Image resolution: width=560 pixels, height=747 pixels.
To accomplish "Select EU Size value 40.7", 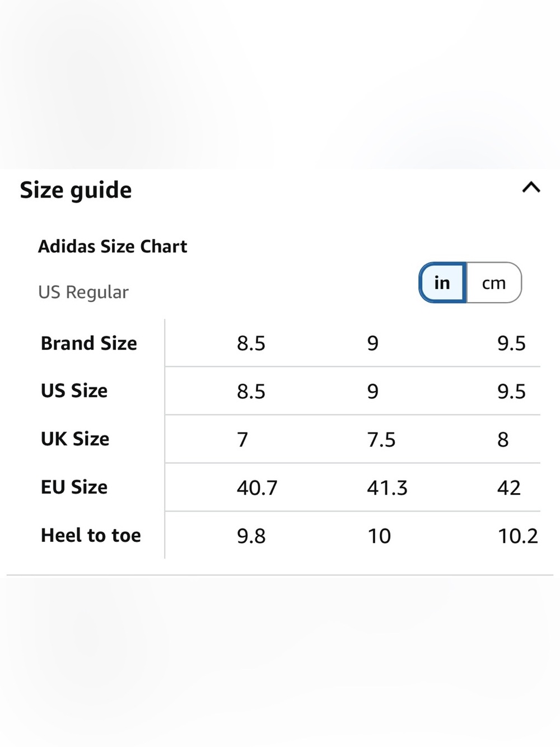I will [257, 488].
